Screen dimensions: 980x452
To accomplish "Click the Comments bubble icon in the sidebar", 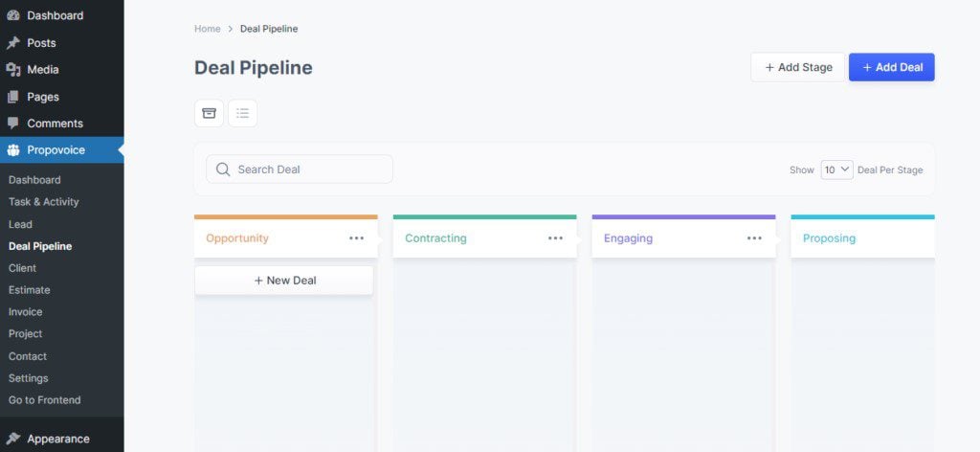I will pyautogui.click(x=13, y=124).
